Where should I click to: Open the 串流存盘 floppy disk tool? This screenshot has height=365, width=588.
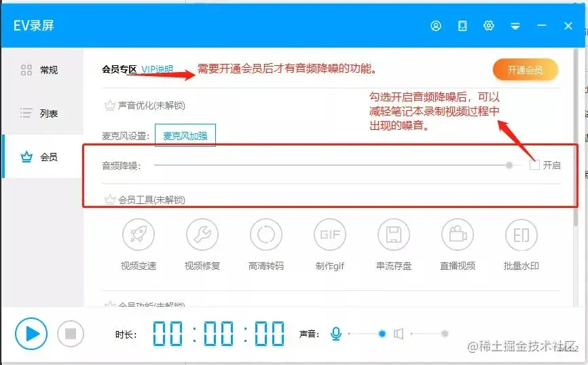(394, 234)
